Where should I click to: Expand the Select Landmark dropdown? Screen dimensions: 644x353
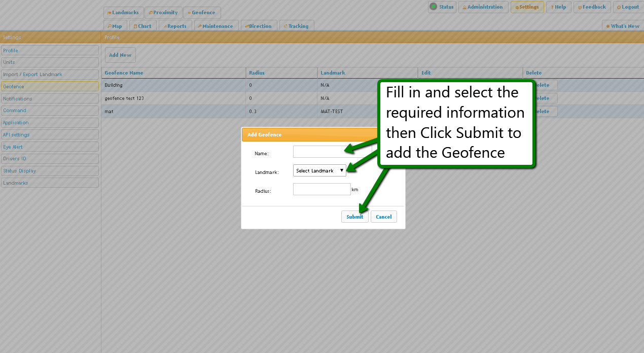(319, 171)
